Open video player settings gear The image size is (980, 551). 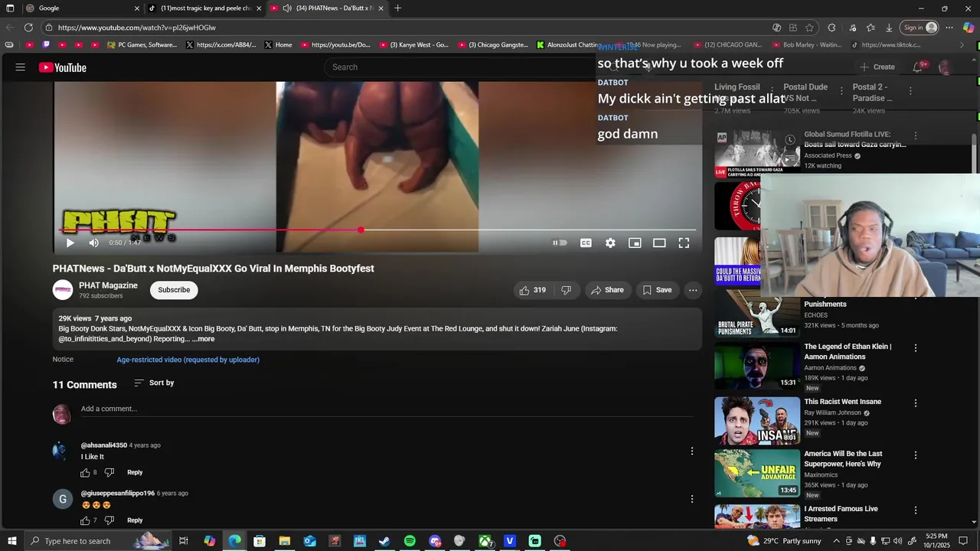(x=610, y=243)
